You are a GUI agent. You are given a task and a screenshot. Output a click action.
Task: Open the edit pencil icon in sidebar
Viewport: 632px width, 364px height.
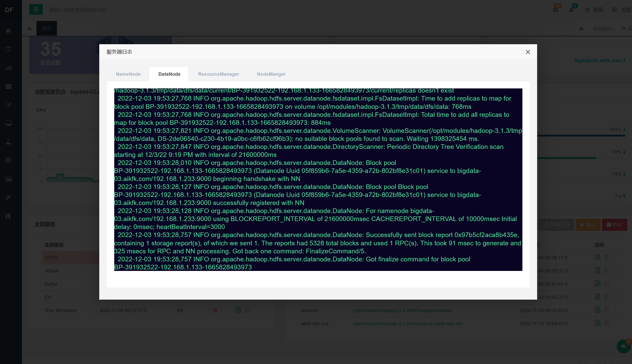tap(8, 105)
